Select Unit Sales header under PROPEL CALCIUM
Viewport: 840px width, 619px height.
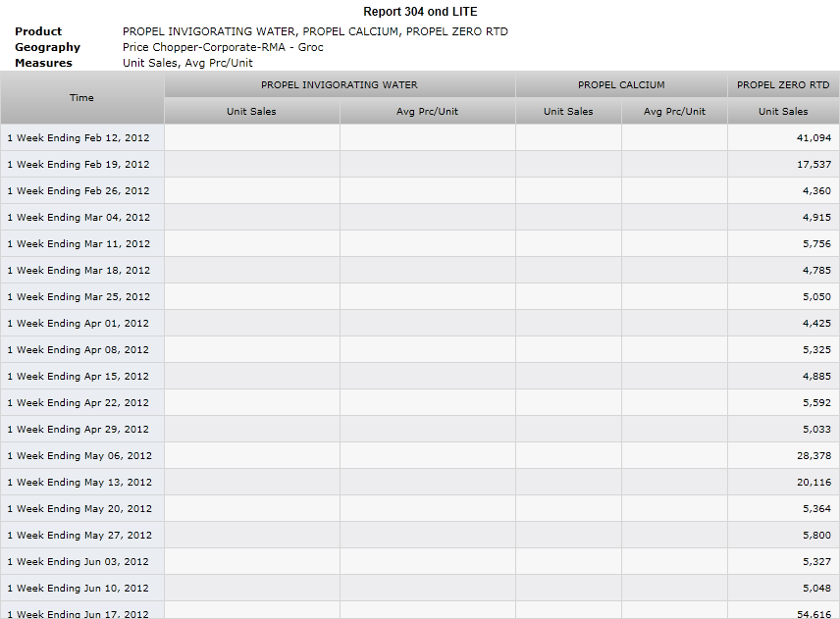568,112
